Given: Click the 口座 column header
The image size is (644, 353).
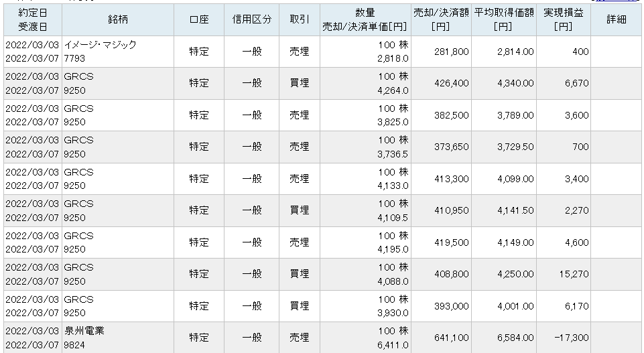Looking at the screenshot, I should click(199, 19).
